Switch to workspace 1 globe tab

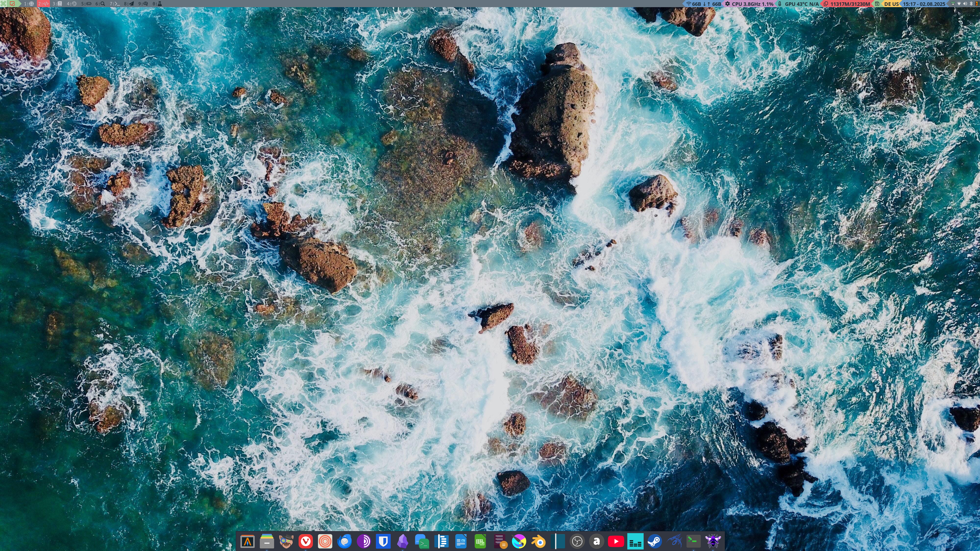click(29, 3)
